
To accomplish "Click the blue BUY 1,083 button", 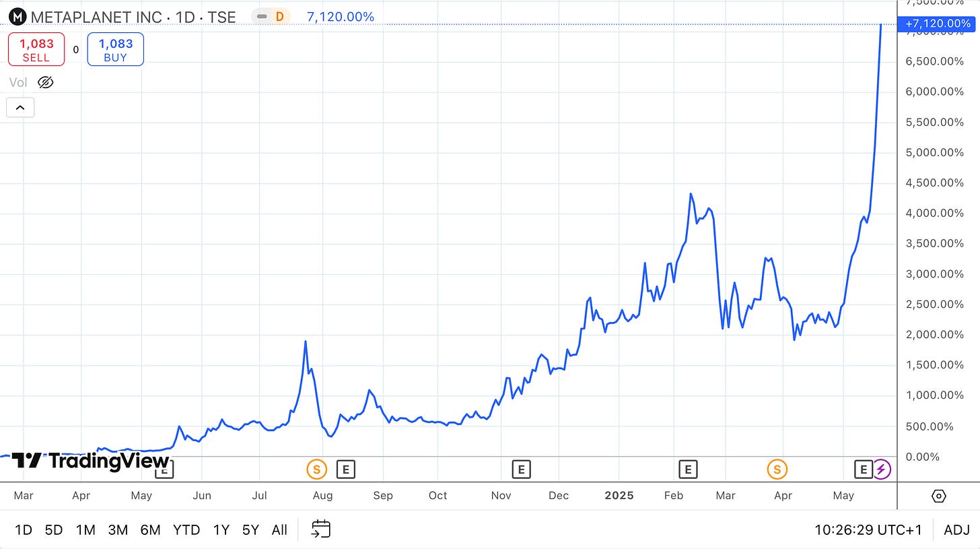I will [115, 49].
